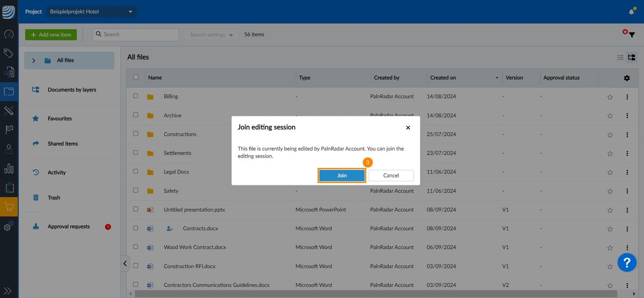
Task: Switch to list view icon
Action: tap(620, 58)
